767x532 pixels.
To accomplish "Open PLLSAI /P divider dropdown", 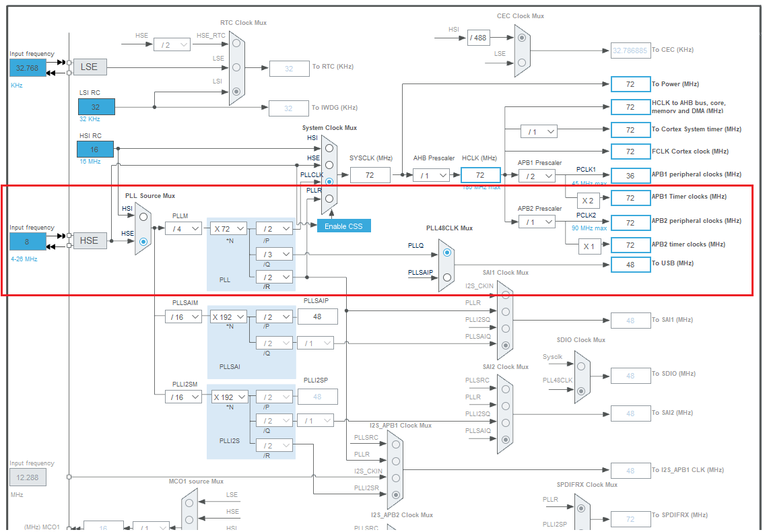I will click(x=275, y=317).
